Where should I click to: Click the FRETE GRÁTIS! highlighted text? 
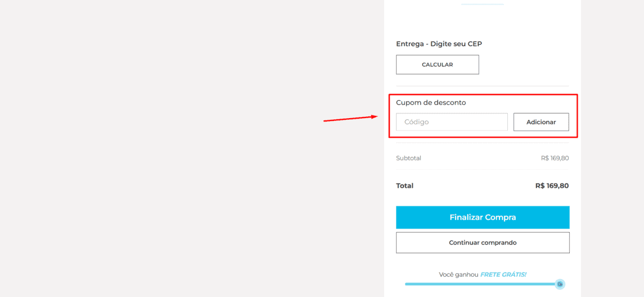(x=503, y=274)
